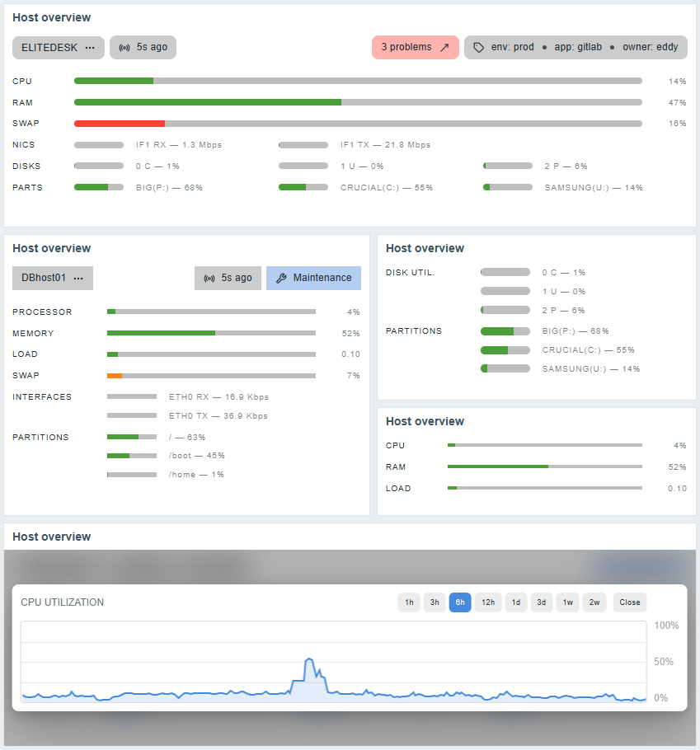This screenshot has height=750, width=700.
Task: Click the arrow icon on 3 problems
Action: tap(444, 47)
